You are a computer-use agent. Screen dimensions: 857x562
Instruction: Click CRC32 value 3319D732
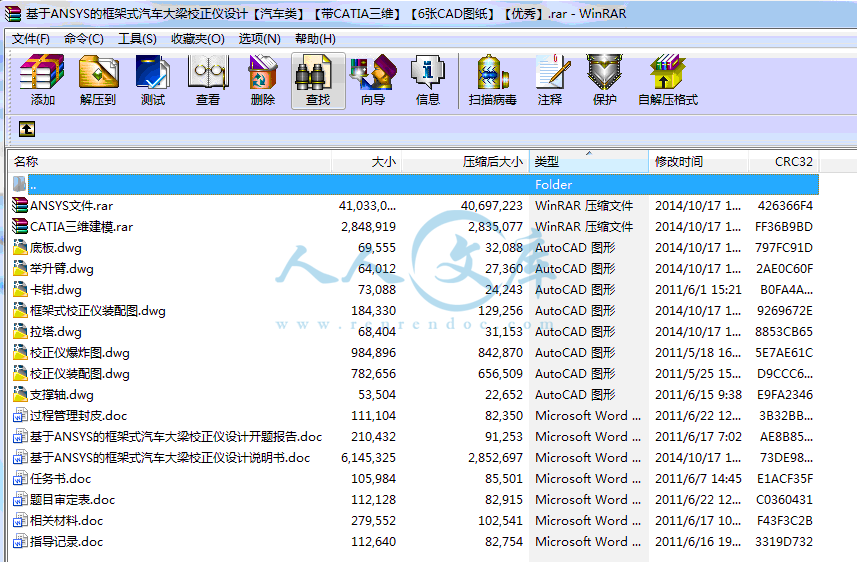784,541
